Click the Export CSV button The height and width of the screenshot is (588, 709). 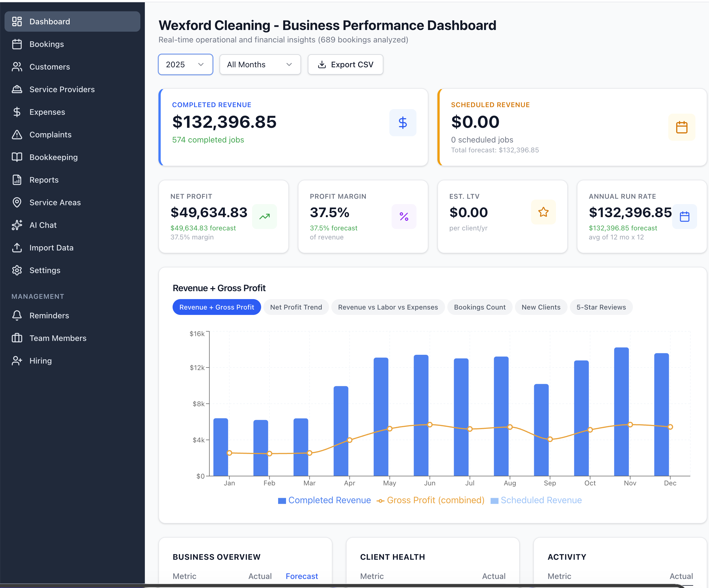pos(345,64)
